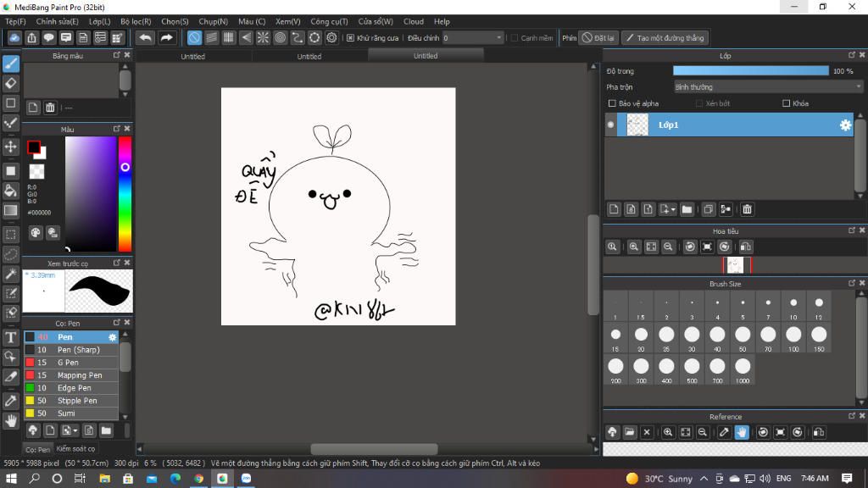
Task: Hide Lớp1 layer via visibility dot
Action: 610,125
